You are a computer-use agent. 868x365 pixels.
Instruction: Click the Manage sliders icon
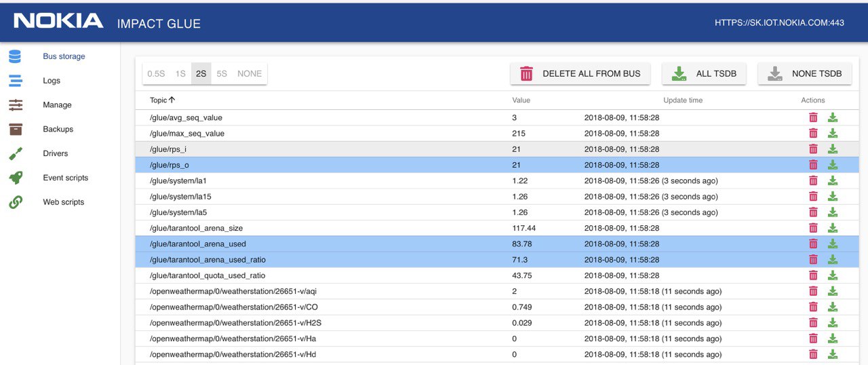16,105
